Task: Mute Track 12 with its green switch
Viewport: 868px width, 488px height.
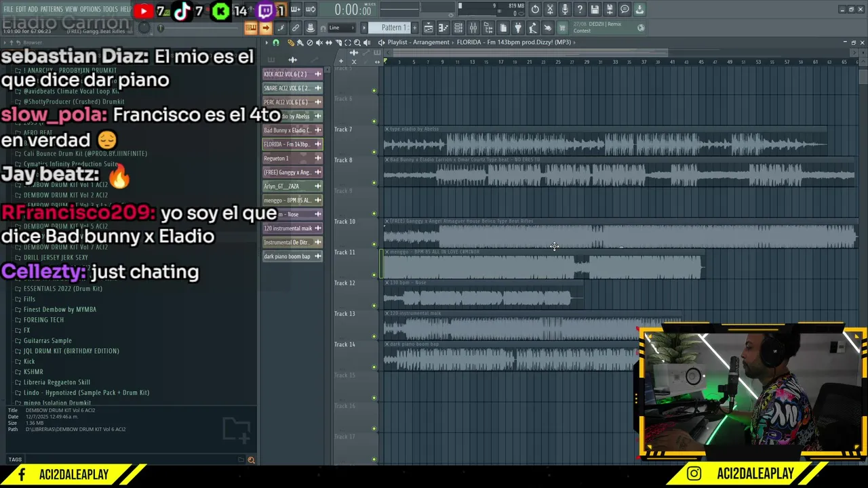Action: click(374, 306)
